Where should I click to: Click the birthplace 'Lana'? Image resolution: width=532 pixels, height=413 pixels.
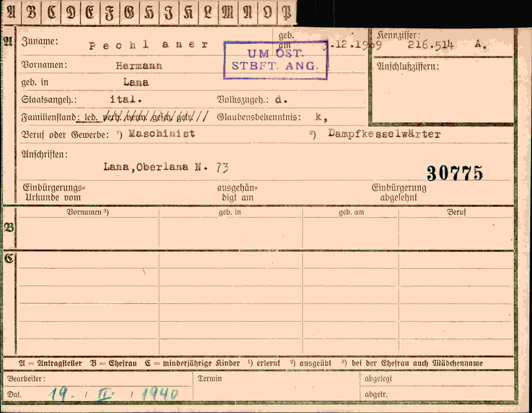pos(136,83)
